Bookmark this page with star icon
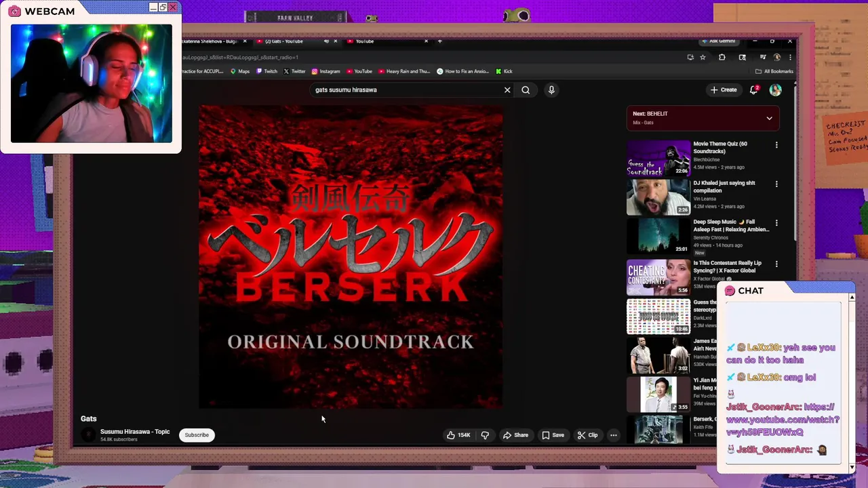Image resolution: width=868 pixels, height=488 pixels. click(x=703, y=58)
